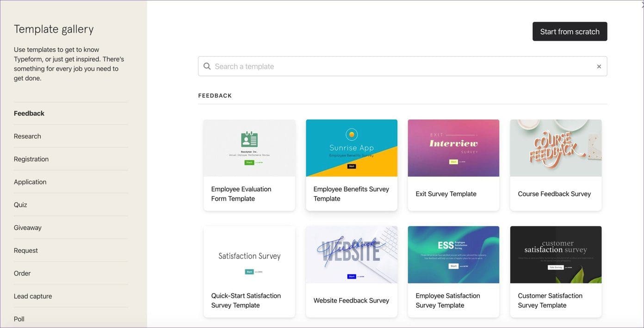Open the Giveaway category
This screenshot has height=328, width=644.
coord(28,228)
